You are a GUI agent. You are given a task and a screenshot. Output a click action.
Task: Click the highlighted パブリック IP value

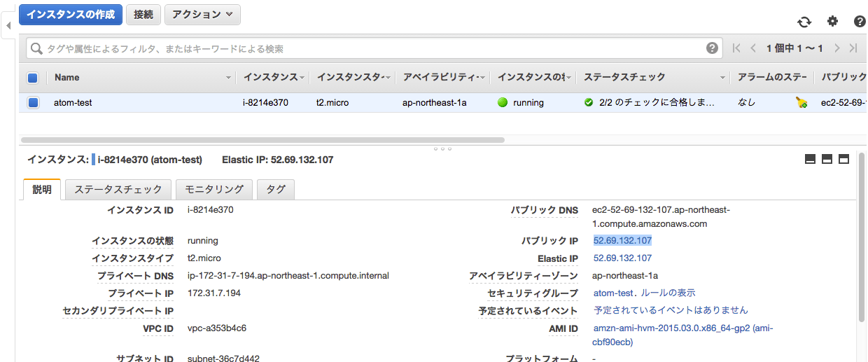coord(622,240)
